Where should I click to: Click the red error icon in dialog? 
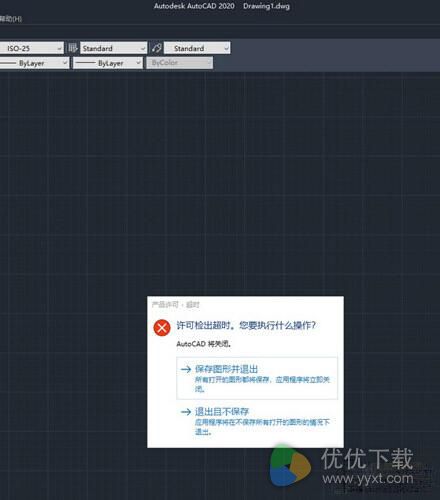point(162,328)
